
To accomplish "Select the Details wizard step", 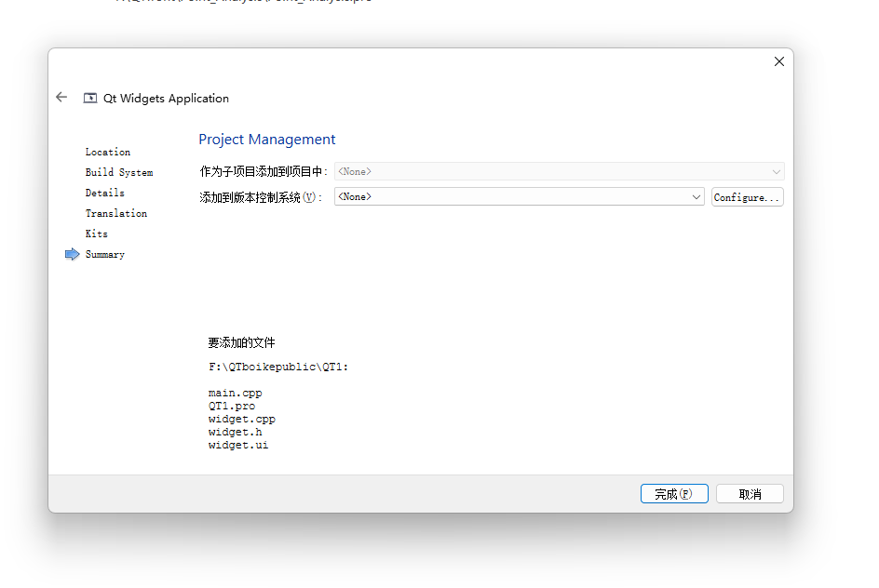I will click(x=105, y=193).
